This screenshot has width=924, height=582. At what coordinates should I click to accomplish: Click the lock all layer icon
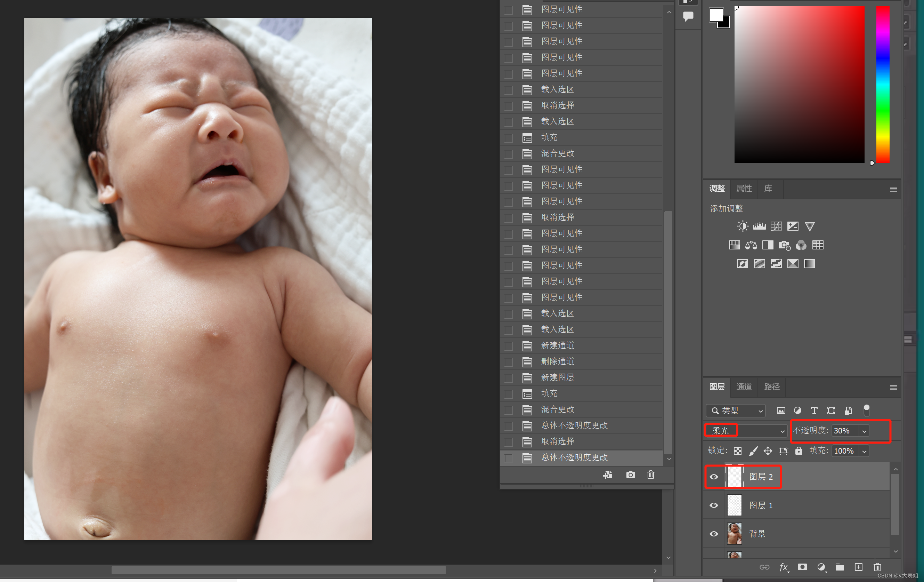tap(799, 451)
